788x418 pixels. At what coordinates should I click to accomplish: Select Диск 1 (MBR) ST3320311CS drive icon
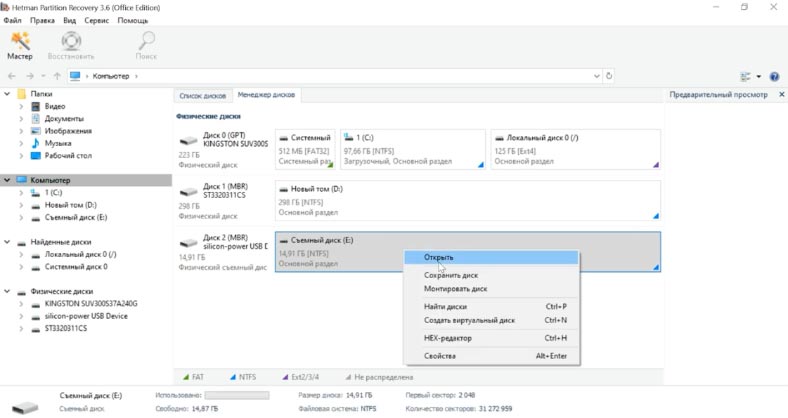pos(188,192)
